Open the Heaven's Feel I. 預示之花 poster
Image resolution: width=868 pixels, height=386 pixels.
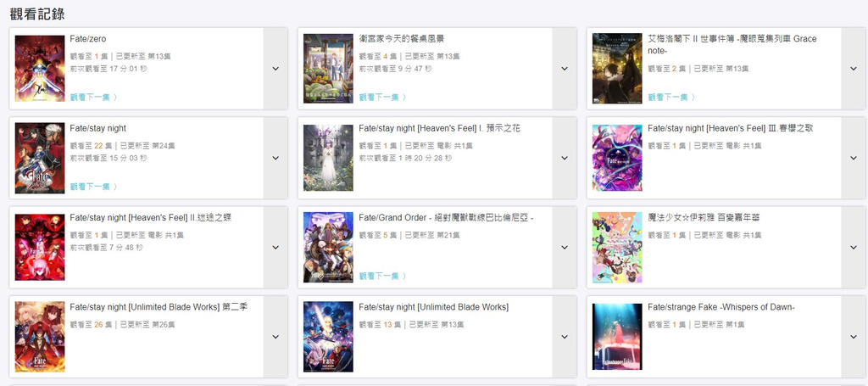coord(328,158)
